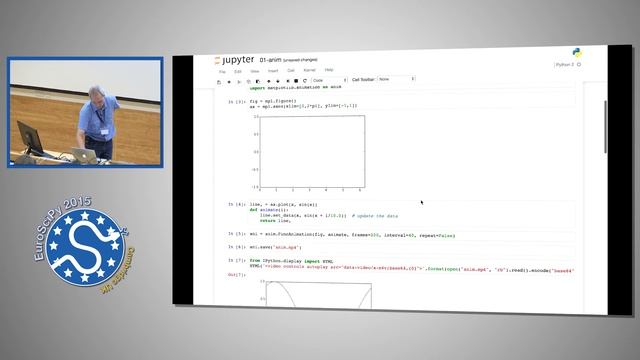Rename the notebook title 01-anim
The width and height of the screenshot is (640, 360).
[270, 60]
